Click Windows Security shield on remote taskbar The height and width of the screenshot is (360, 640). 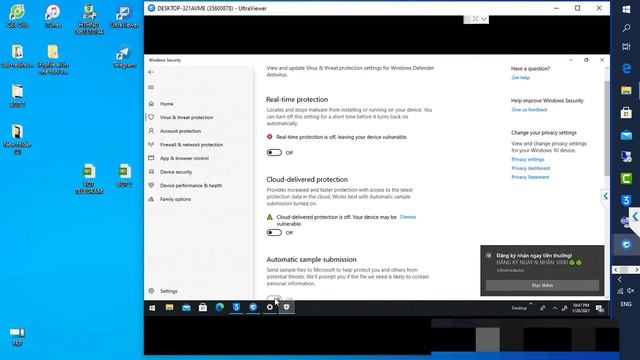click(287, 307)
